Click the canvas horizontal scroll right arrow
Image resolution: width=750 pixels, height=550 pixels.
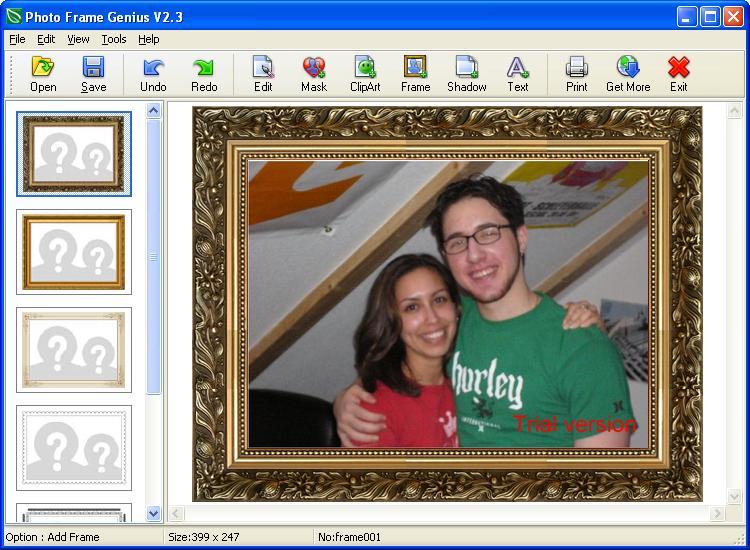(x=717, y=514)
